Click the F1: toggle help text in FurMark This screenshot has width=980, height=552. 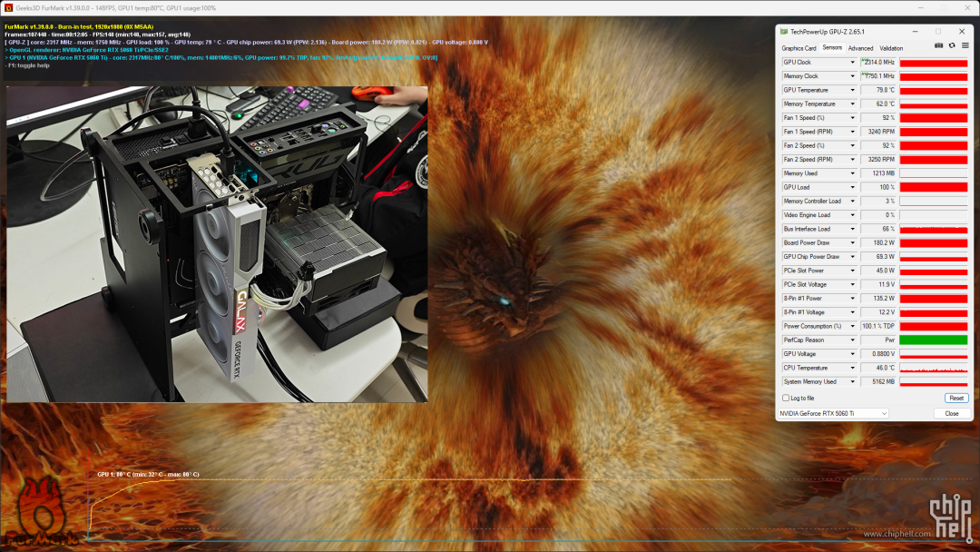27,65
